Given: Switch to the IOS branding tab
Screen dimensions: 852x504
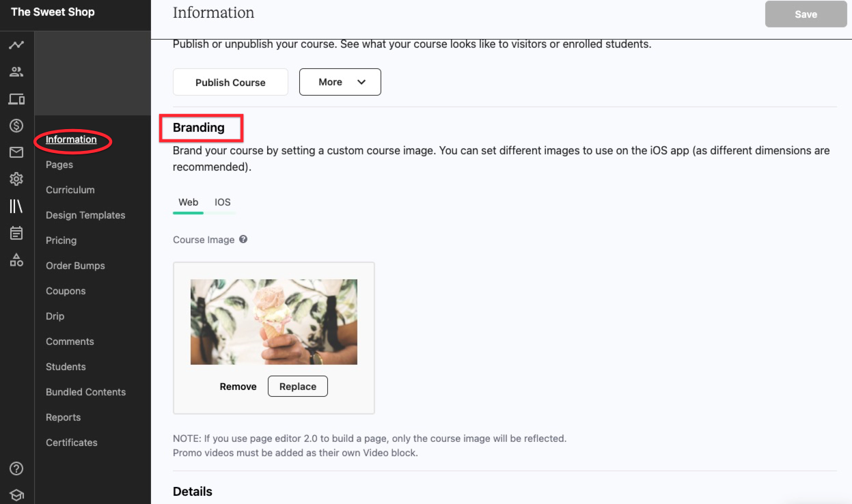Looking at the screenshot, I should tap(223, 202).
